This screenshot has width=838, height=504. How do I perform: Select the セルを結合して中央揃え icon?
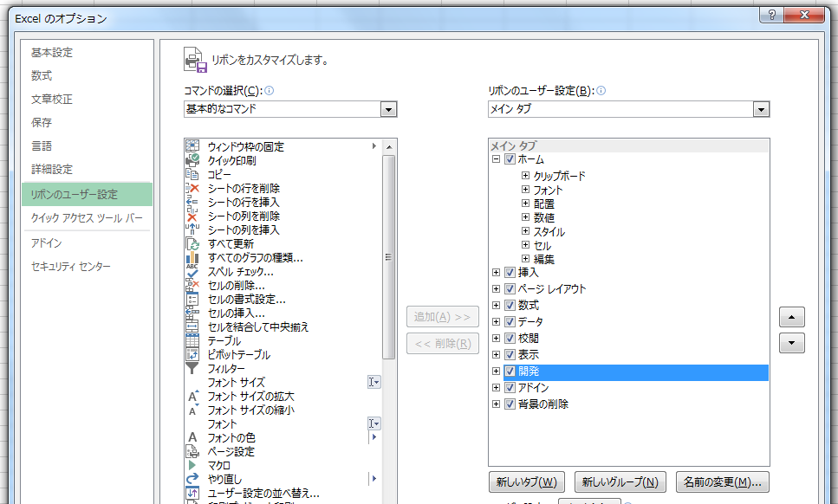click(x=192, y=326)
